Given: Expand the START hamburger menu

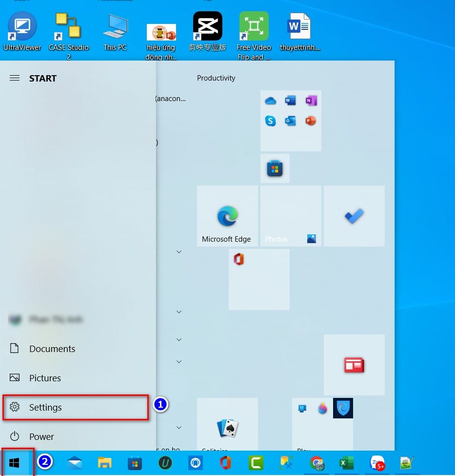Looking at the screenshot, I should tap(15, 78).
